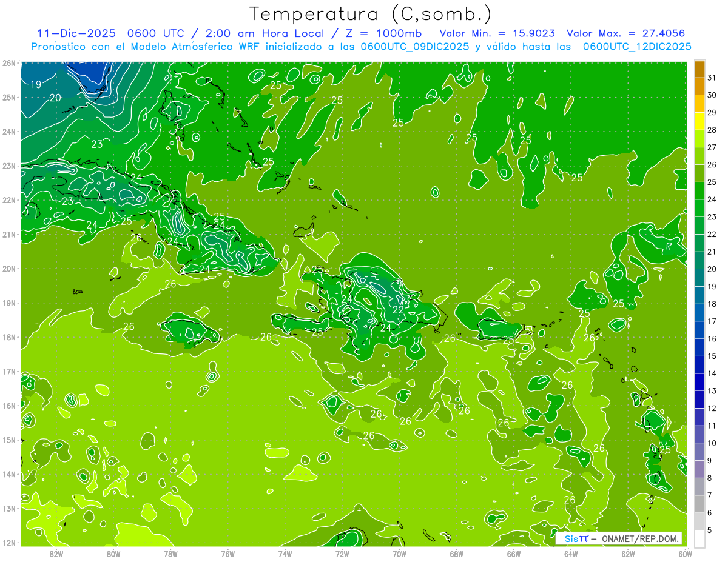Click the 'ONAMET/REP.DOM.' credit label

pyautogui.click(x=639, y=538)
